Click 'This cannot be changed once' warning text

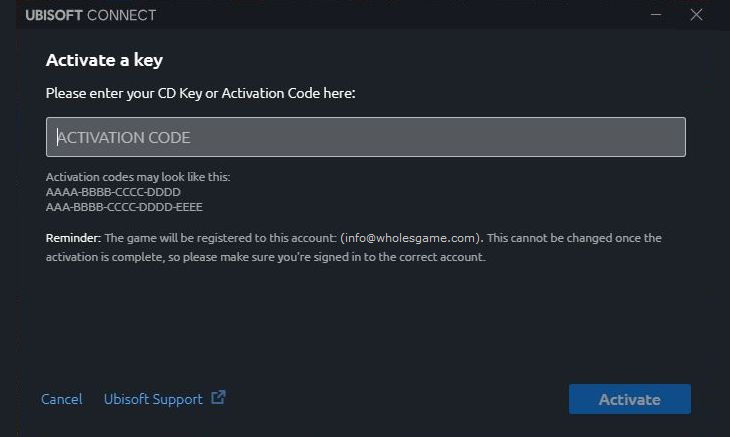click(x=564, y=238)
